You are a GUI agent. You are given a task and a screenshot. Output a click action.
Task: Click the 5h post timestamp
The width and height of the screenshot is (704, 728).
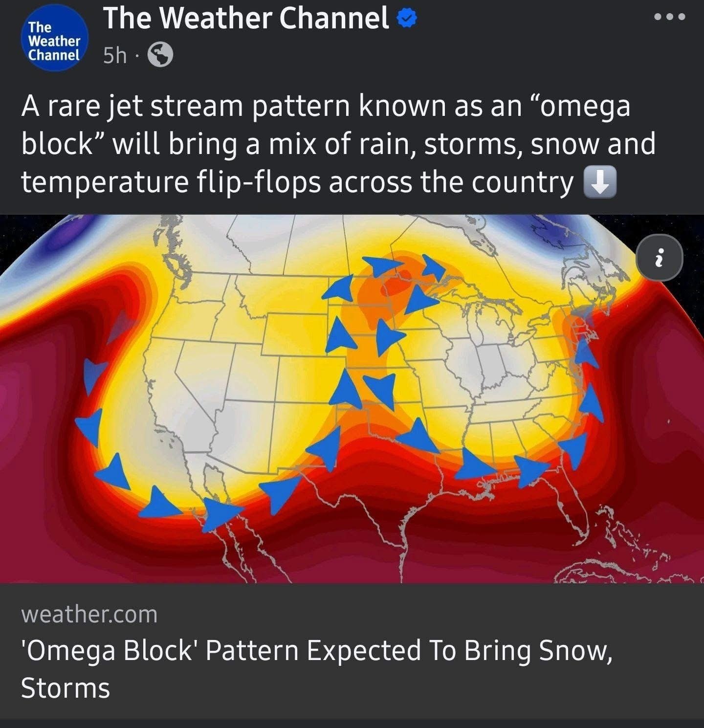[114, 55]
